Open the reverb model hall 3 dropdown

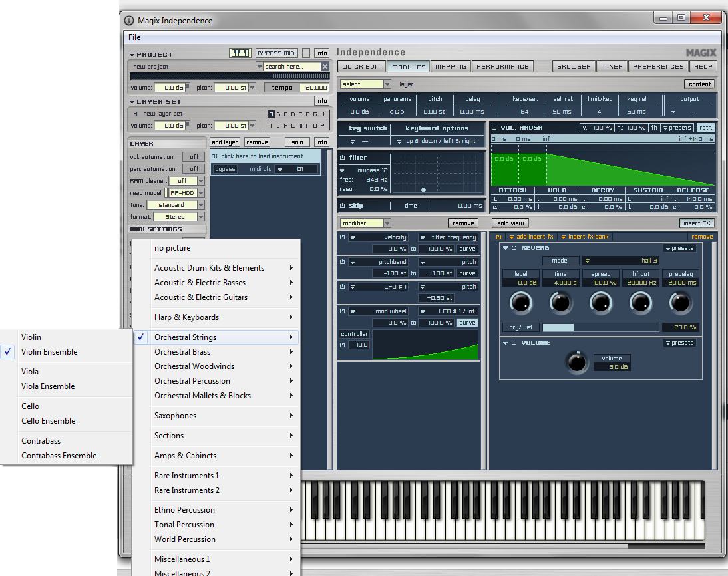coord(621,261)
